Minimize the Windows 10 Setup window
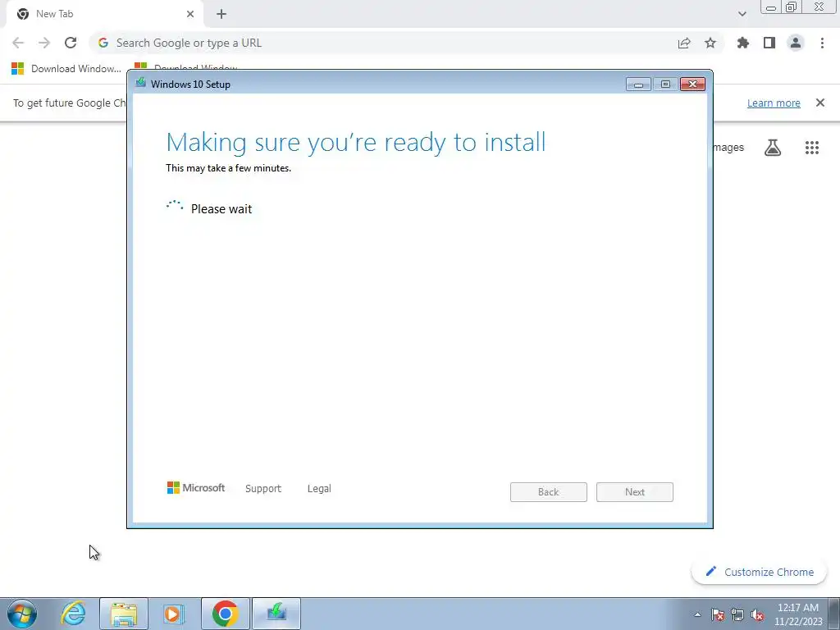This screenshot has height=630, width=840. pyautogui.click(x=638, y=84)
